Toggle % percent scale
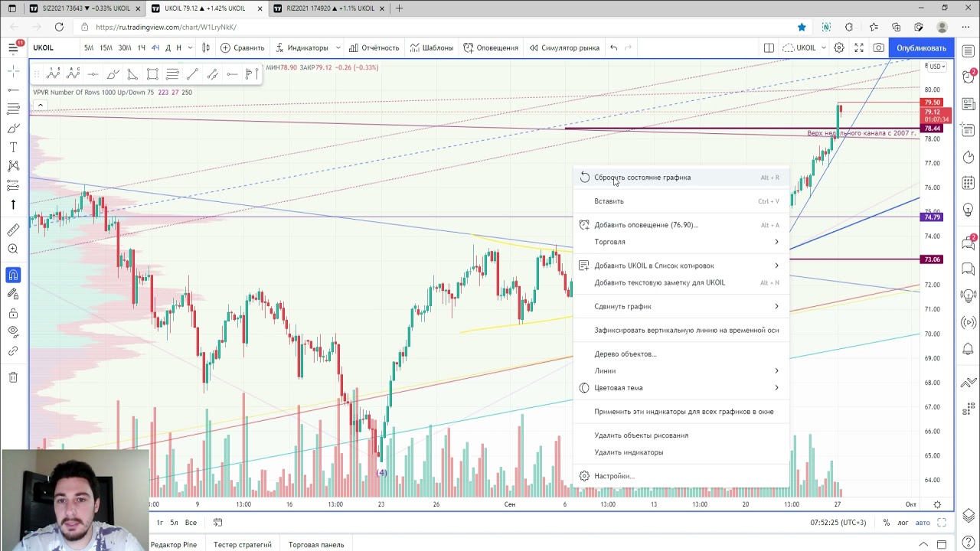The image size is (980, 551). click(887, 523)
